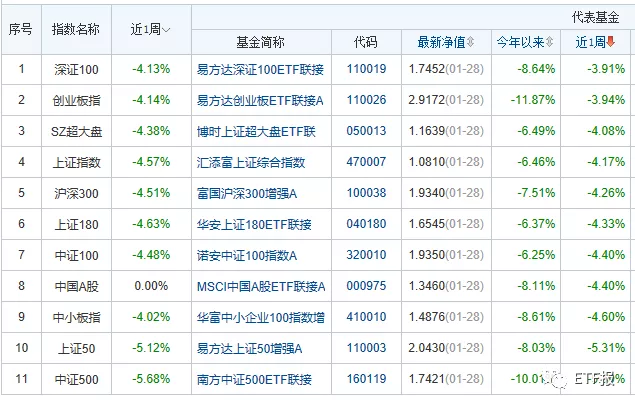Image resolution: width=635 pixels, height=407 pixels.
Task: Select index name 深证100
Action: pos(76,69)
